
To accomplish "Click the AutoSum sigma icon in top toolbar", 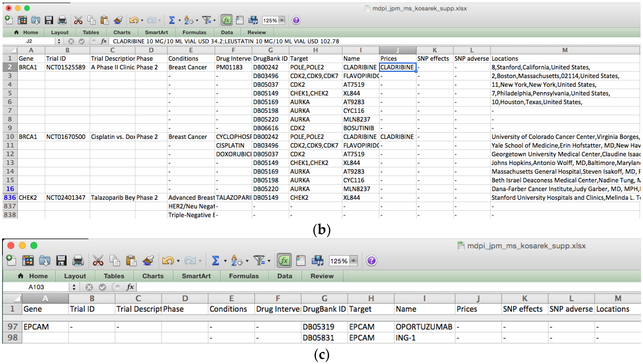I will (171, 20).
